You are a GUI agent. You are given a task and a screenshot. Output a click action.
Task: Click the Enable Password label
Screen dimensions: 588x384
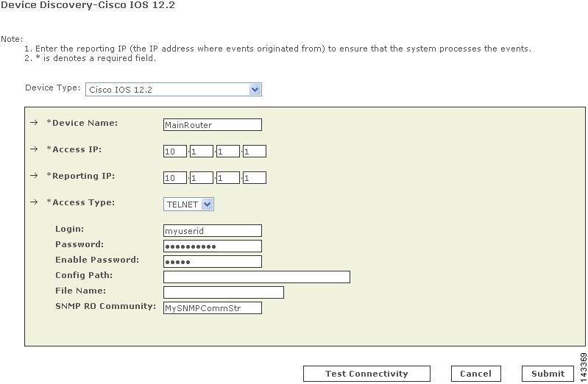pos(96,260)
